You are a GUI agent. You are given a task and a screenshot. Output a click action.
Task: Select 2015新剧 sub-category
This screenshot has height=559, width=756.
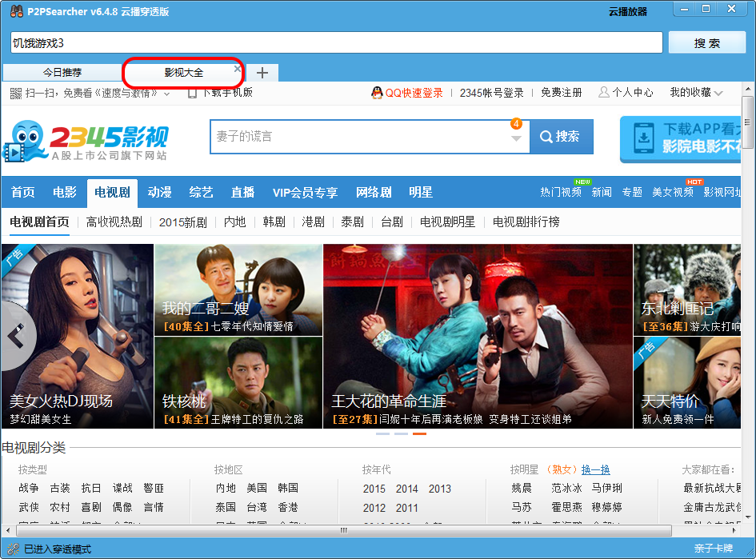click(x=182, y=222)
